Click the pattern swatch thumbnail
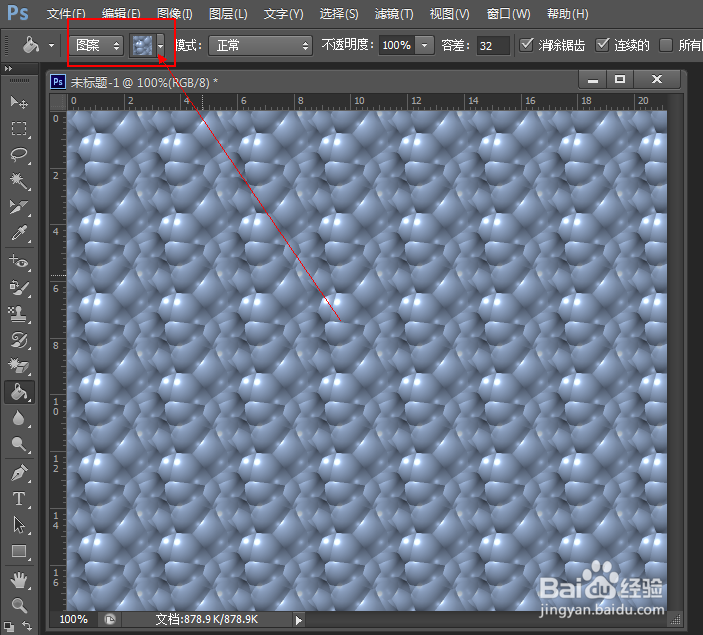The image size is (703, 635). tap(143, 45)
